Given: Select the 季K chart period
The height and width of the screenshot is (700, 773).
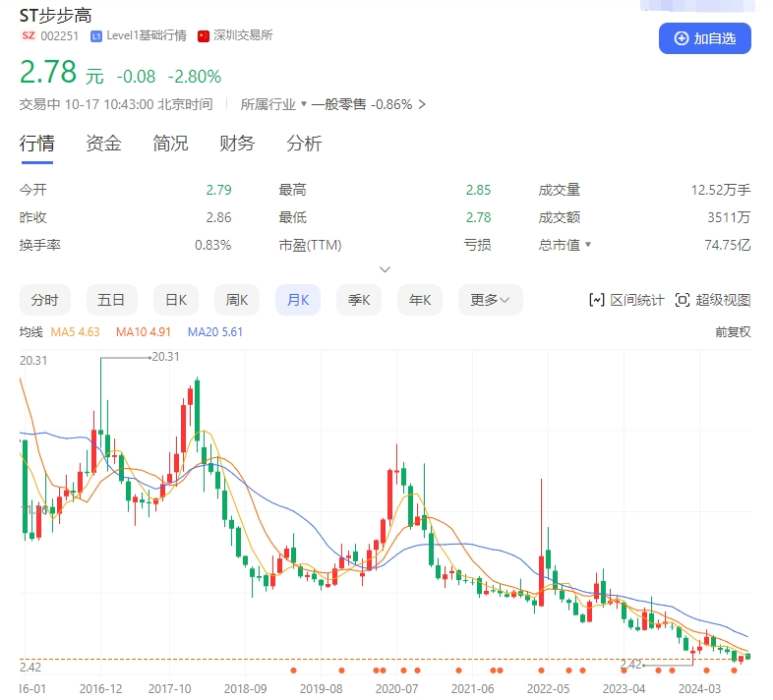Looking at the screenshot, I should [x=359, y=300].
